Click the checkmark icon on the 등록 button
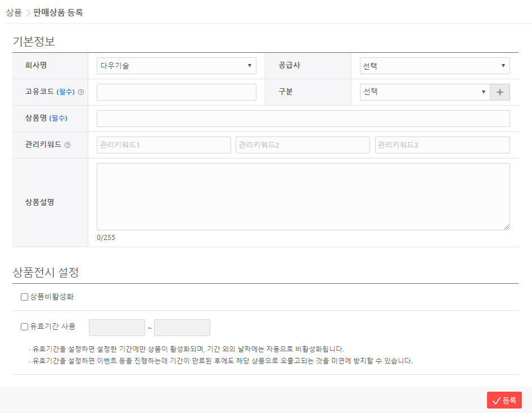 click(497, 400)
